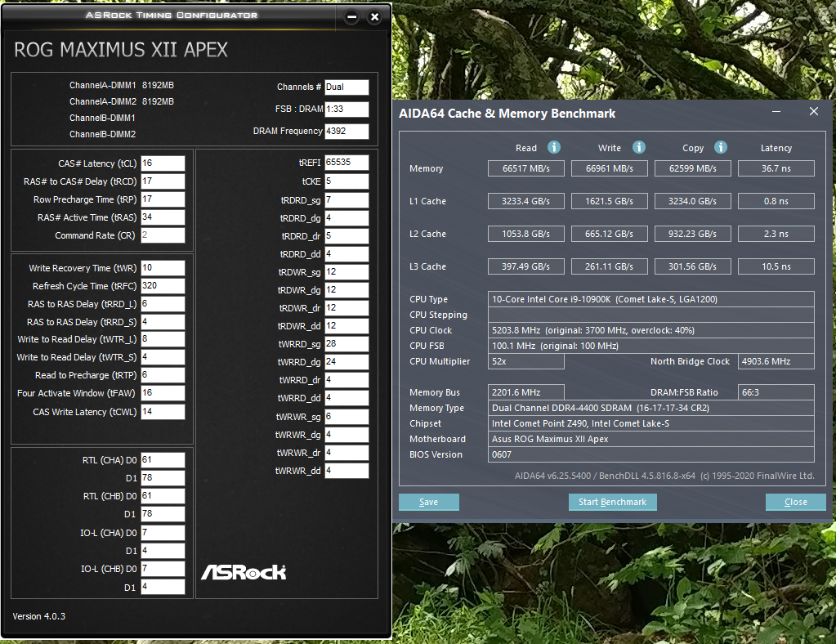Click the L3 Cache Copy value 301.56 GB/s
This screenshot has height=644, width=836.
click(692, 266)
